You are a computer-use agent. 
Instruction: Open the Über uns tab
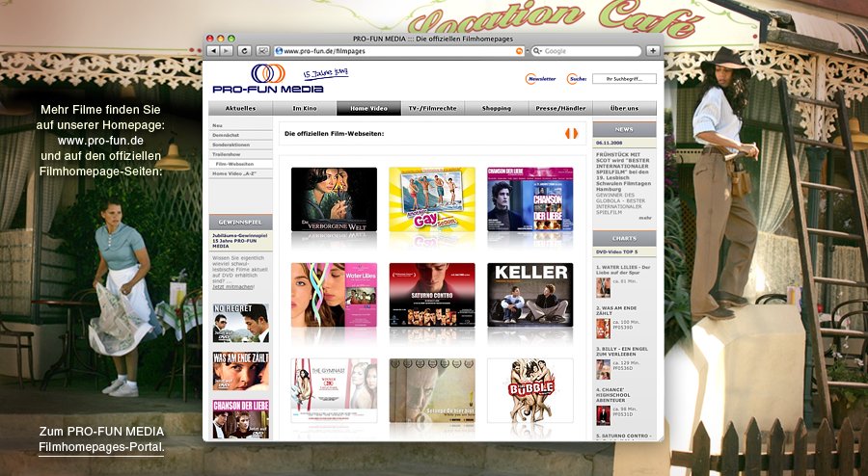coord(624,108)
